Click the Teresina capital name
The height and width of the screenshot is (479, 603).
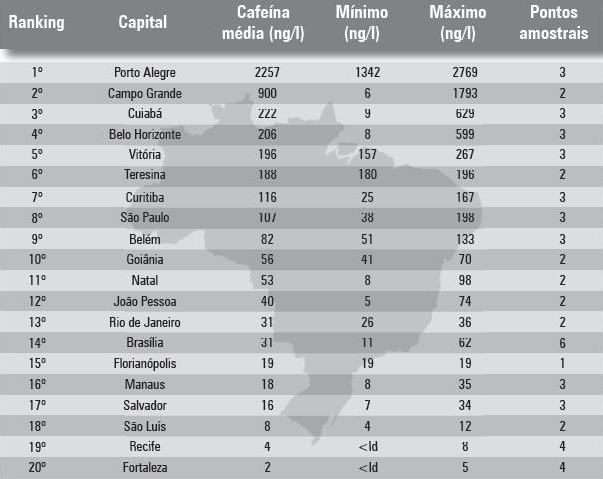pos(145,175)
